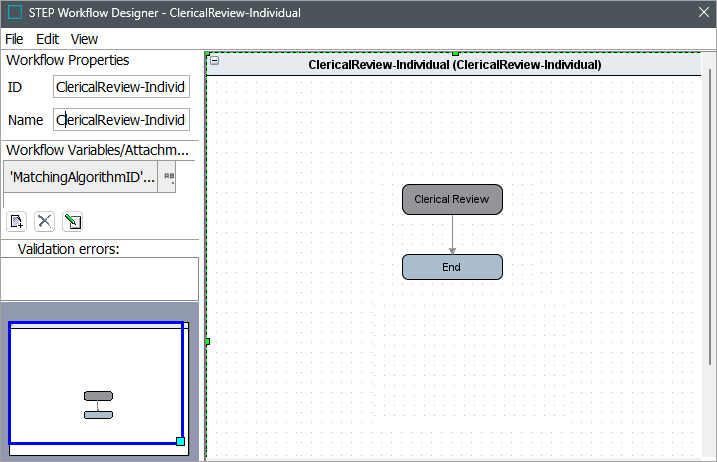
Task: Open the File menu
Action: tap(14, 39)
